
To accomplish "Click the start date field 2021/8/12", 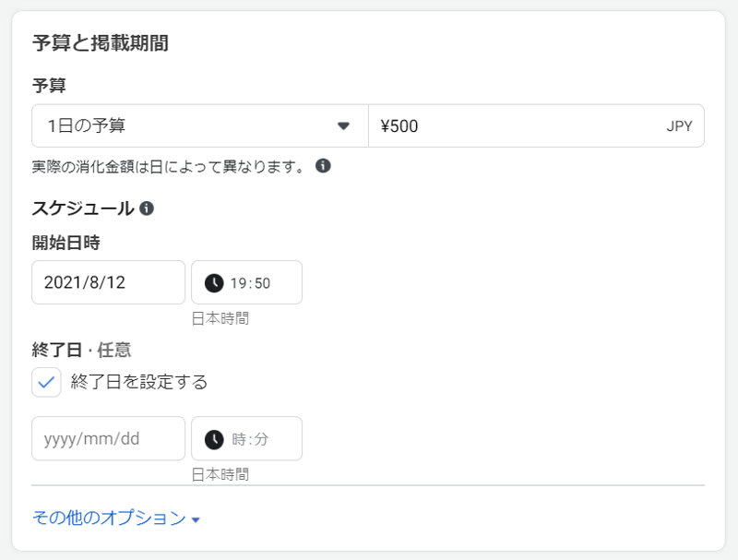I will click(108, 282).
